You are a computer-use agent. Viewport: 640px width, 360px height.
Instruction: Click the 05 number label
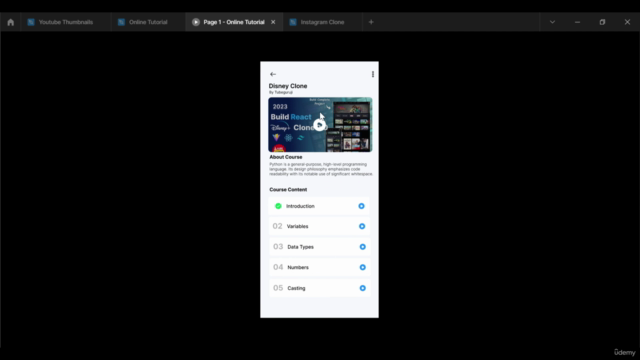278,288
